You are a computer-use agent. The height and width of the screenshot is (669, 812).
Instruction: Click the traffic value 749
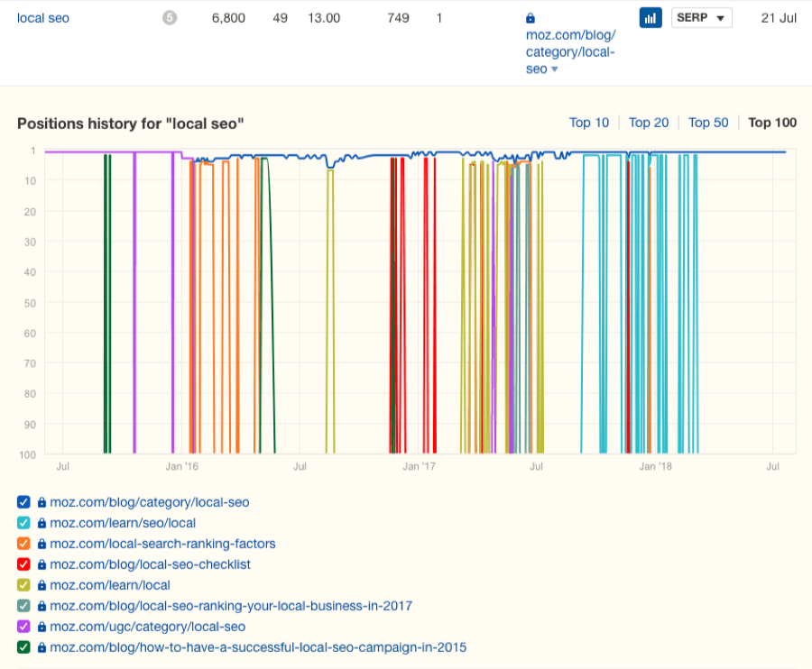pos(398,18)
